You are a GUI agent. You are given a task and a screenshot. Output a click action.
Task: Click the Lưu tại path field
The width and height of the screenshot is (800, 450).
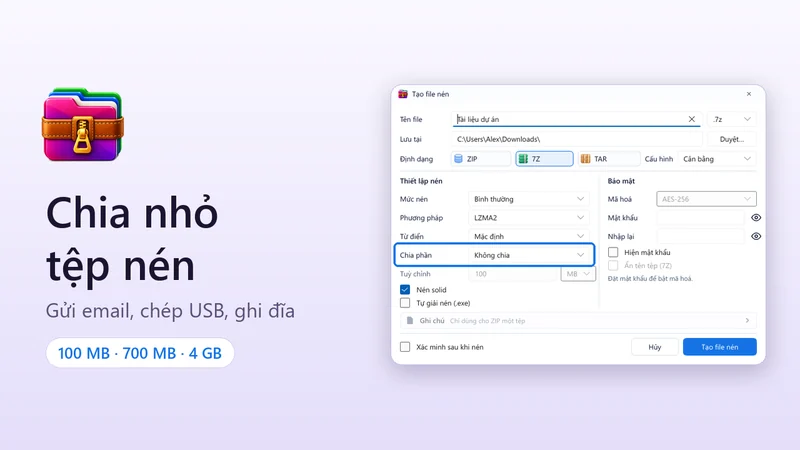tap(577, 139)
